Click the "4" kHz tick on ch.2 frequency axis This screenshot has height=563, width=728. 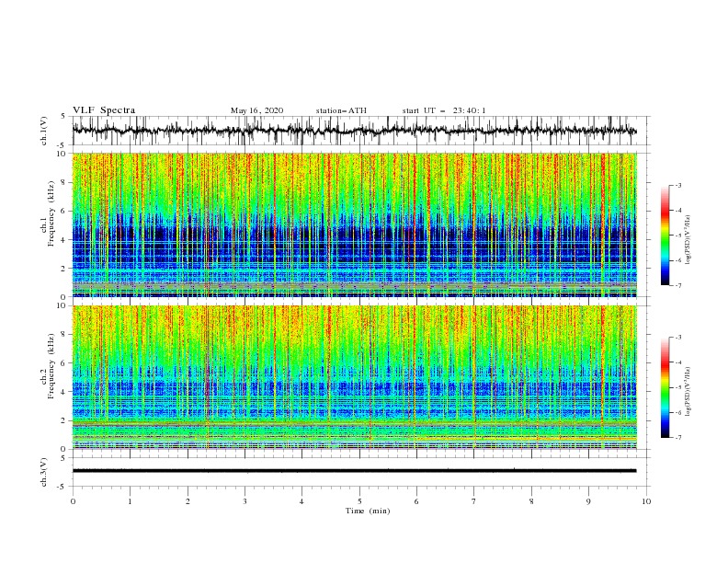click(x=65, y=392)
